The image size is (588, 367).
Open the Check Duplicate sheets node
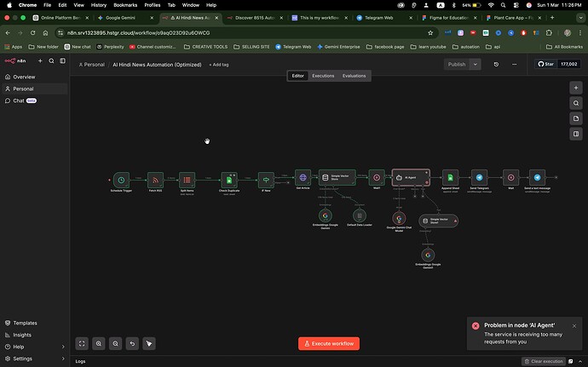pos(228,180)
